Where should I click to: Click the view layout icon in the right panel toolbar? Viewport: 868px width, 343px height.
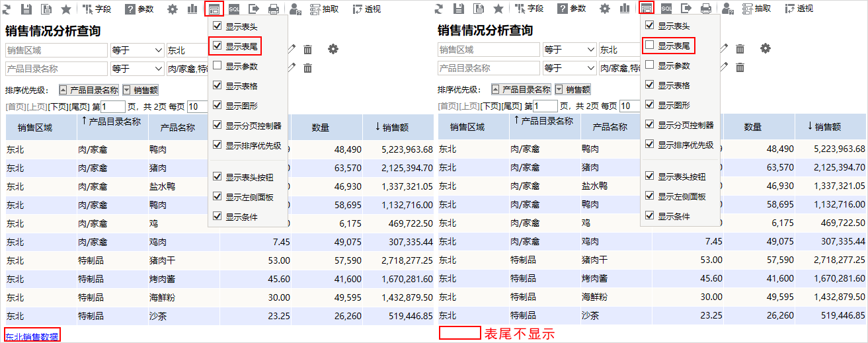tap(646, 9)
